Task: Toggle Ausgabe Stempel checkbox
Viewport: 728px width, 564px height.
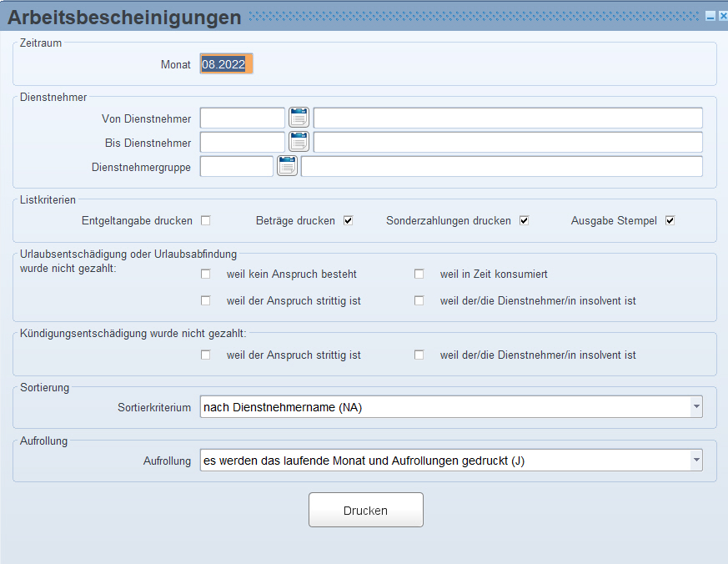Action: [x=670, y=221]
